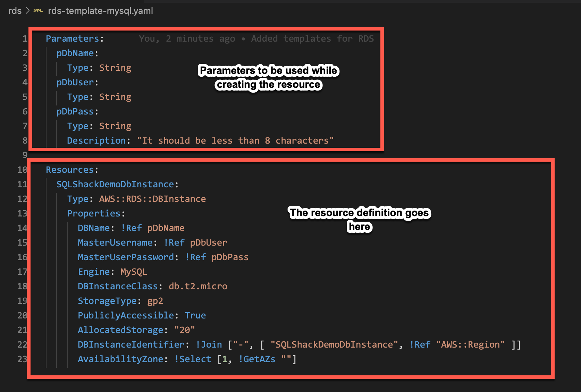Screen dimensions: 581x392
Task: Click the Description string about 8 characters
Action: pyautogui.click(x=235, y=140)
